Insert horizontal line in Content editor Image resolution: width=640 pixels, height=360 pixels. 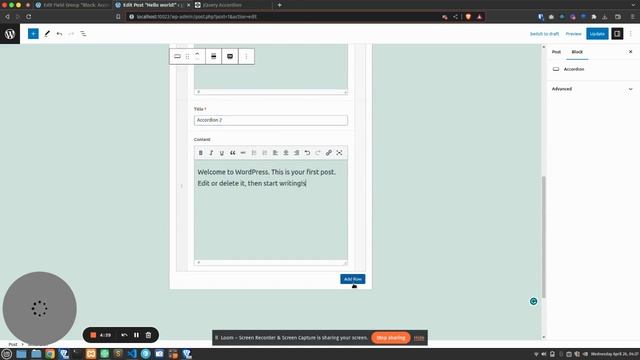243,153
